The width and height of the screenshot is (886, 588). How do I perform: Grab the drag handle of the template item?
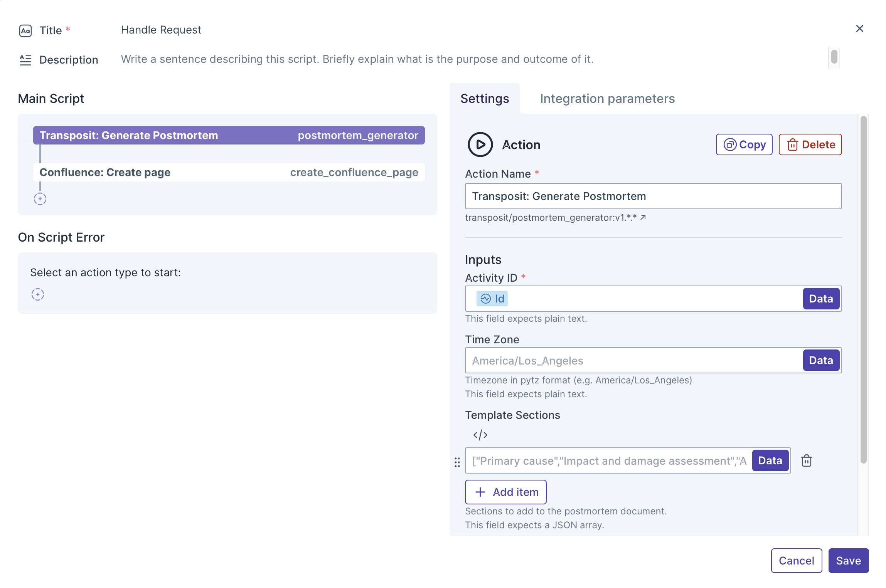pos(457,462)
